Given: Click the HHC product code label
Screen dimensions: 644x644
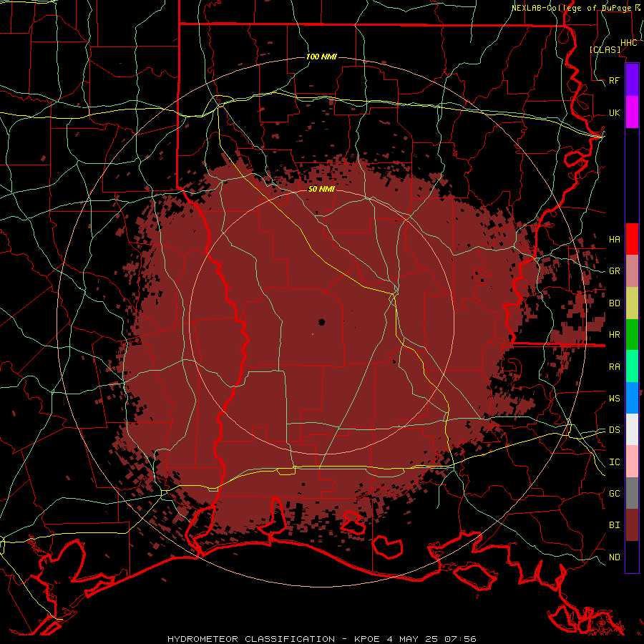Looking at the screenshot, I should [628, 43].
